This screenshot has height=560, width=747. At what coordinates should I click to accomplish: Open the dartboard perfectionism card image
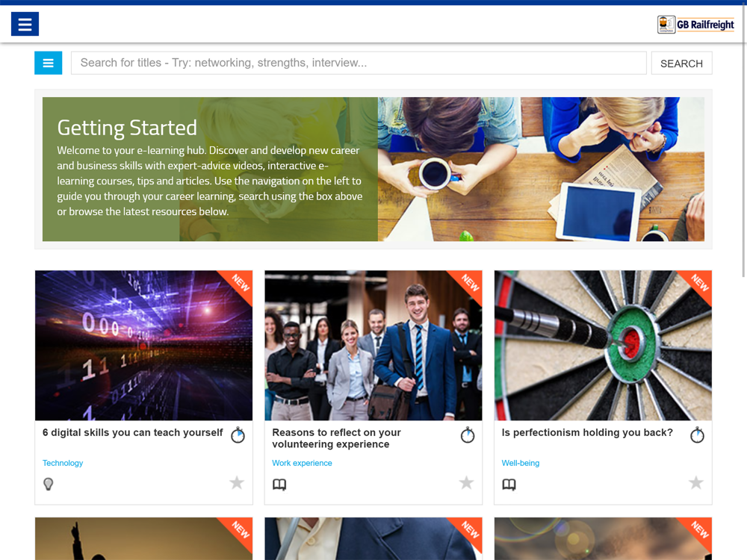603,345
